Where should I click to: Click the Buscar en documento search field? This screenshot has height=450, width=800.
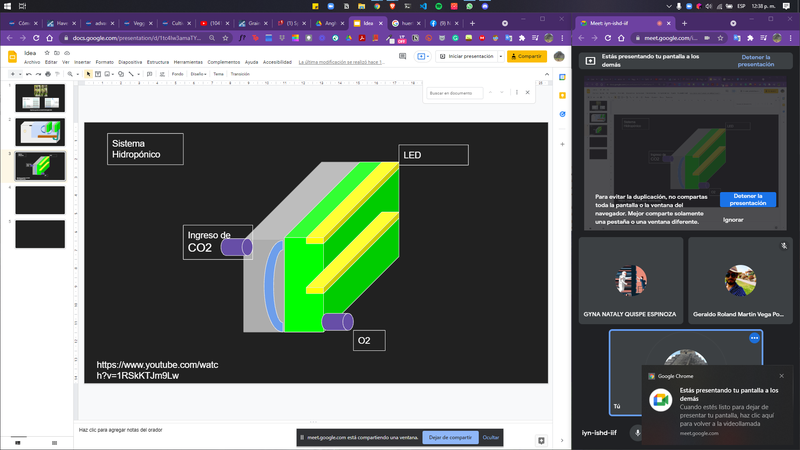click(x=455, y=93)
